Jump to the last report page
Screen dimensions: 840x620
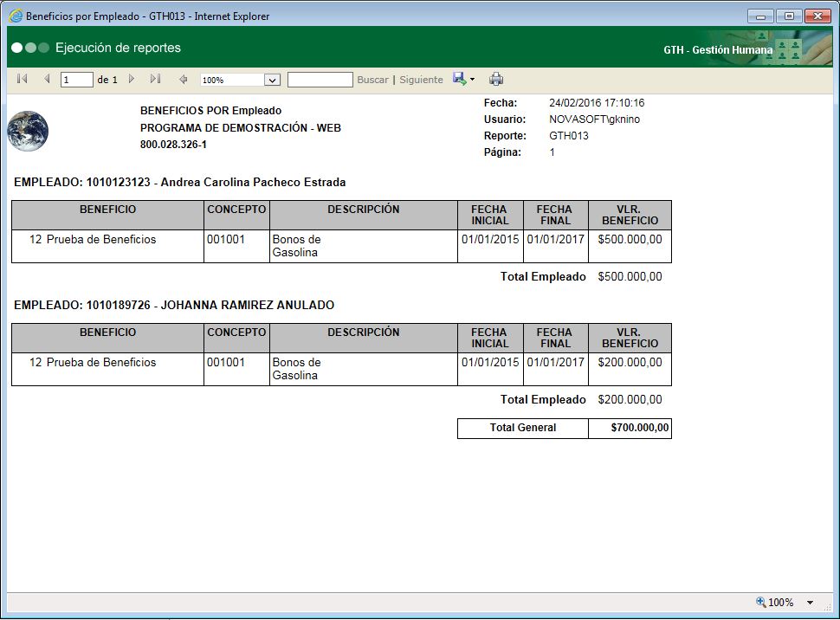pos(155,80)
